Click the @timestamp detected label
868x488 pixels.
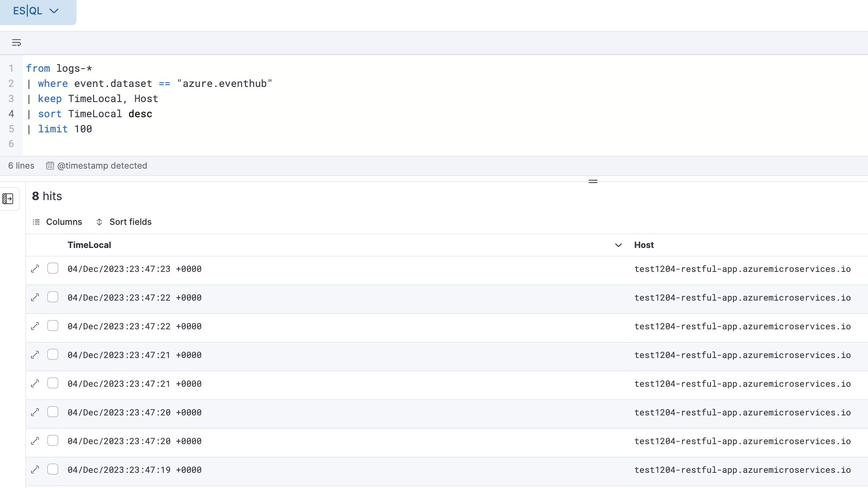pos(102,165)
